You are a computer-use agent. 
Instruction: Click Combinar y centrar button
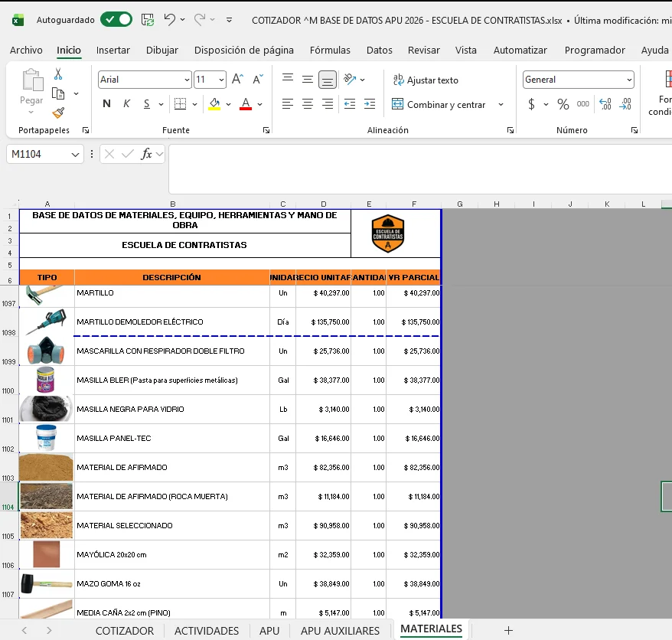pos(439,105)
